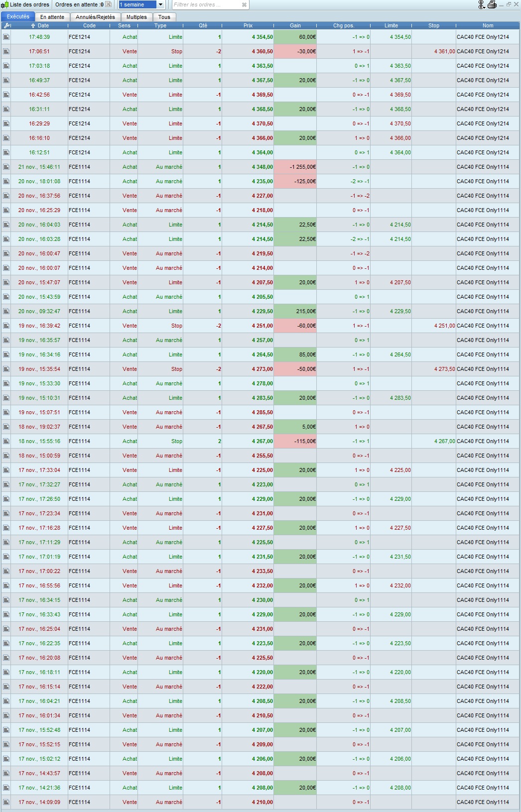Open details icon for 18 nov. 15:55:16 order

[6, 441]
